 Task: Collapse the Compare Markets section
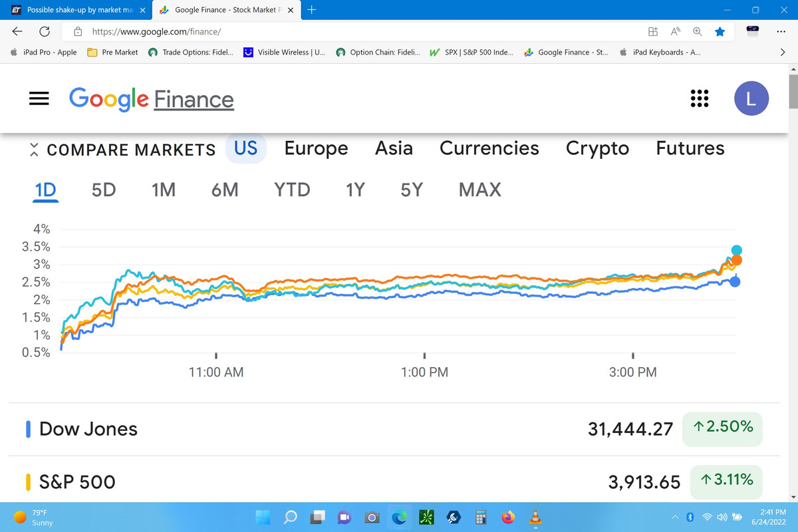[x=34, y=150]
